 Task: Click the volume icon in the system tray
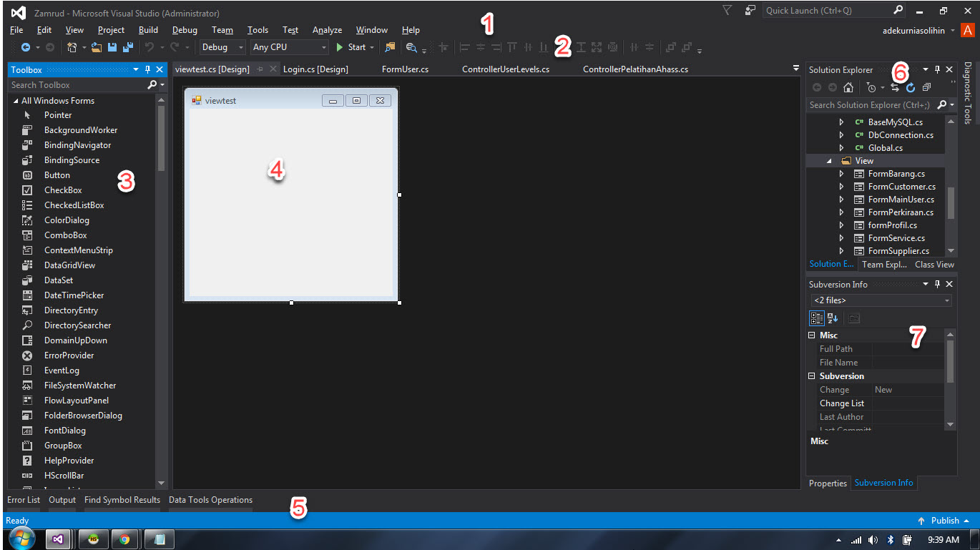(x=873, y=539)
